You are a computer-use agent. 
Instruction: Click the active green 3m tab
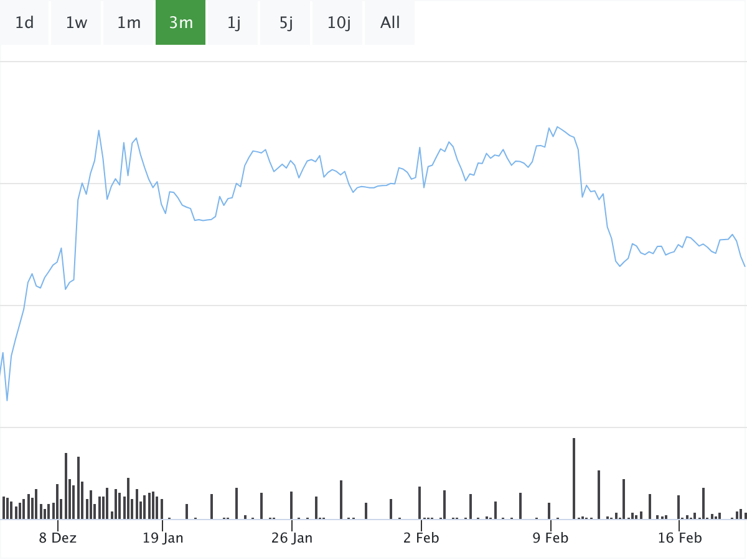coord(181,23)
